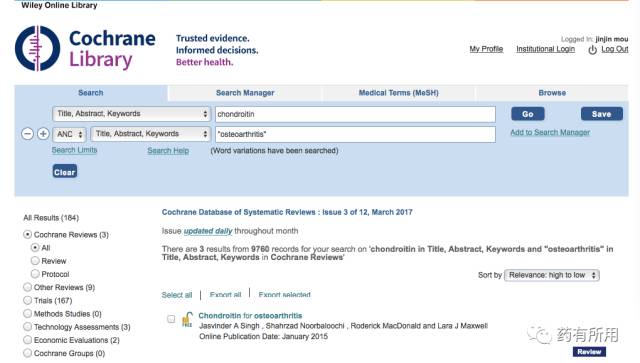Click the Online Publication Date: January 2015 text
Image resolution: width=640 pixels, height=363 pixels.
[263, 336]
